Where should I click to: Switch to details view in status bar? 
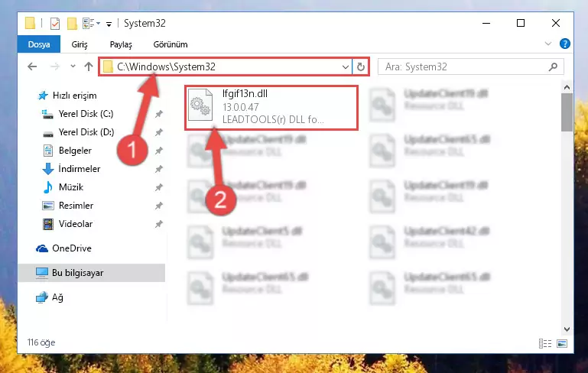pyautogui.click(x=545, y=343)
